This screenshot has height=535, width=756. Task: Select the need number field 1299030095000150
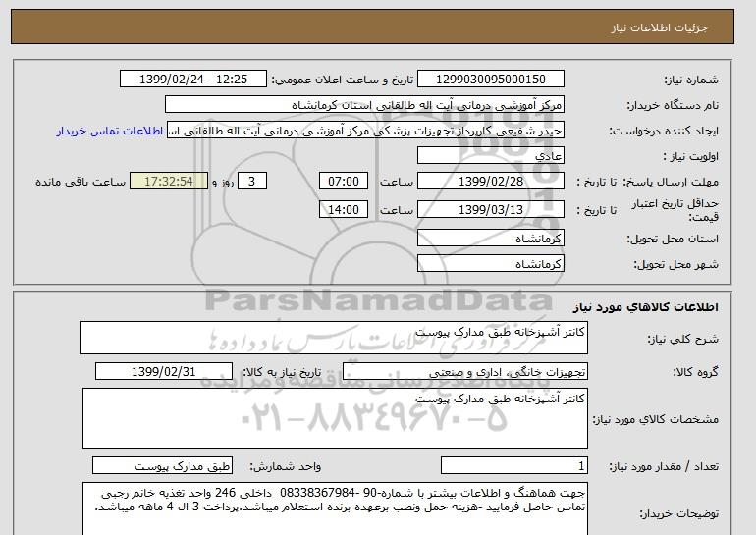(490, 80)
